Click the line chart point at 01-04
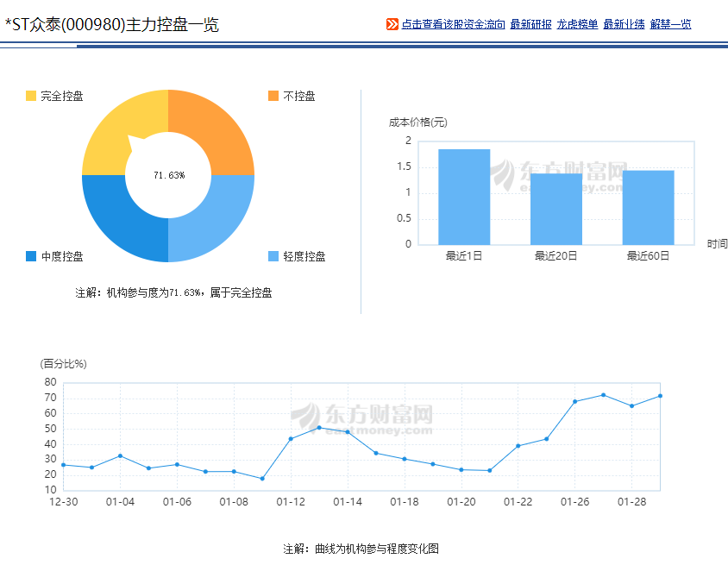728x565 pixels. coord(120,456)
